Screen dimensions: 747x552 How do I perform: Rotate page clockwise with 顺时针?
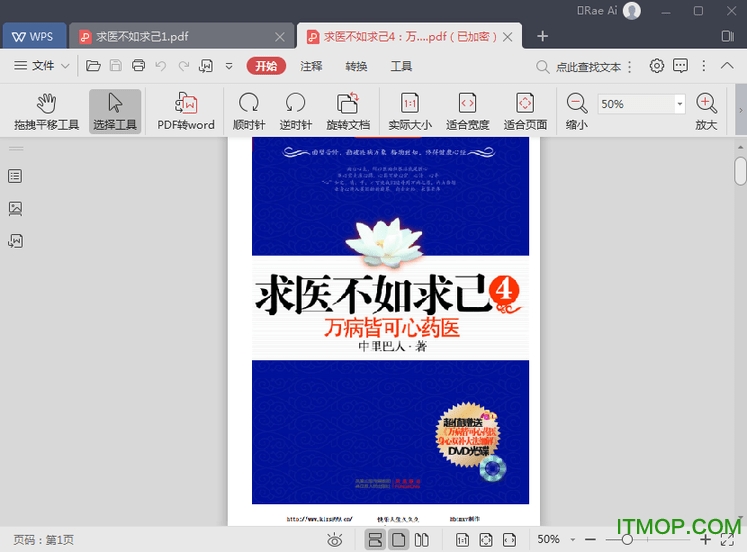(x=249, y=111)
